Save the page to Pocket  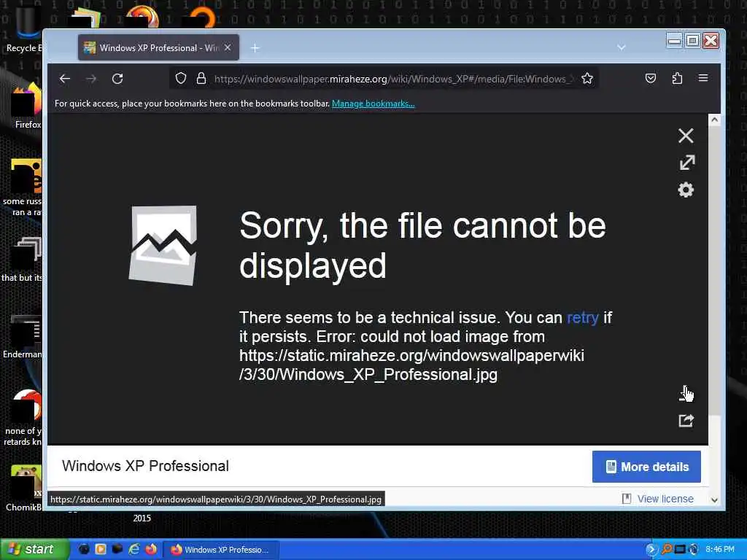click(650, 78)
